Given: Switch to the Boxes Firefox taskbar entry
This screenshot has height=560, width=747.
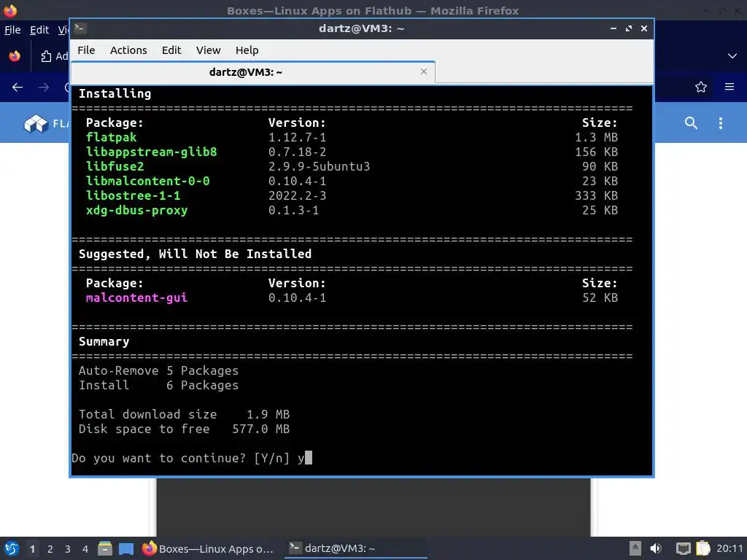Looking at the screenshot, I should coord(208,548).
